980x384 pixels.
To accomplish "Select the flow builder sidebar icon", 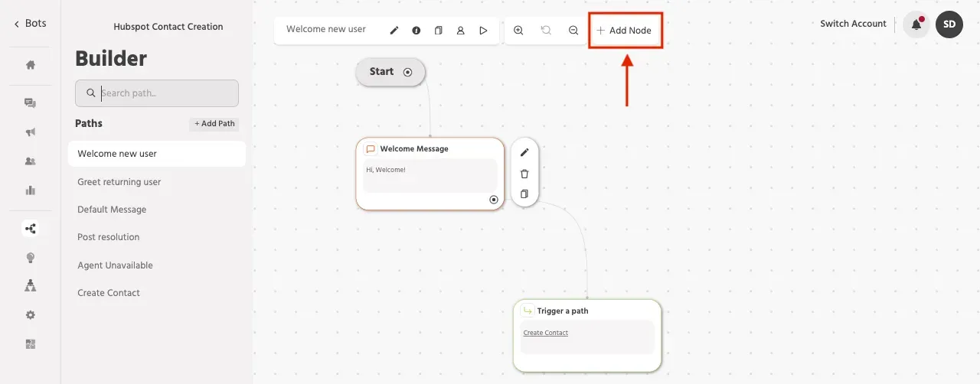I will pos(31,228).
